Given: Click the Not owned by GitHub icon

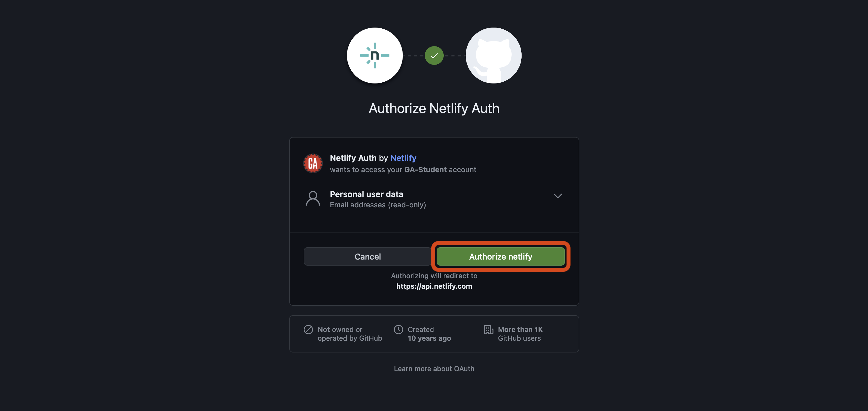Looking at the screenshot, I should pyautogui.click(x=308, y=329).
